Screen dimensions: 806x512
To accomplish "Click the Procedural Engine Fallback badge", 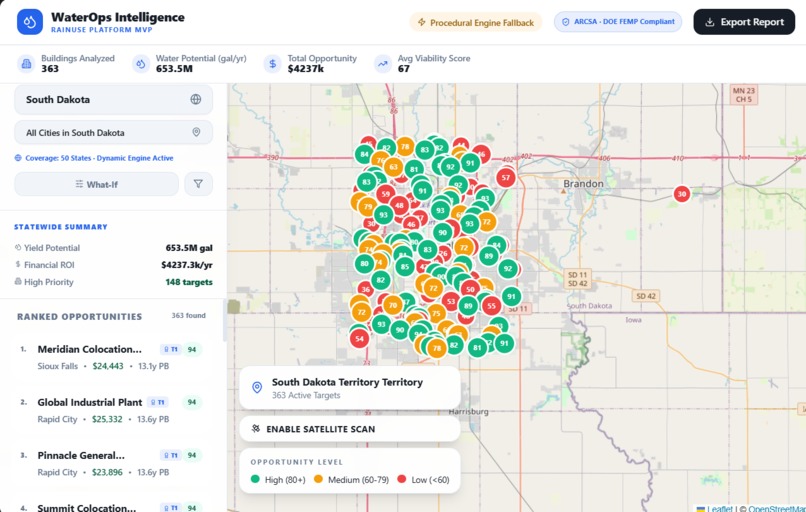I will [x=475, y=22].
